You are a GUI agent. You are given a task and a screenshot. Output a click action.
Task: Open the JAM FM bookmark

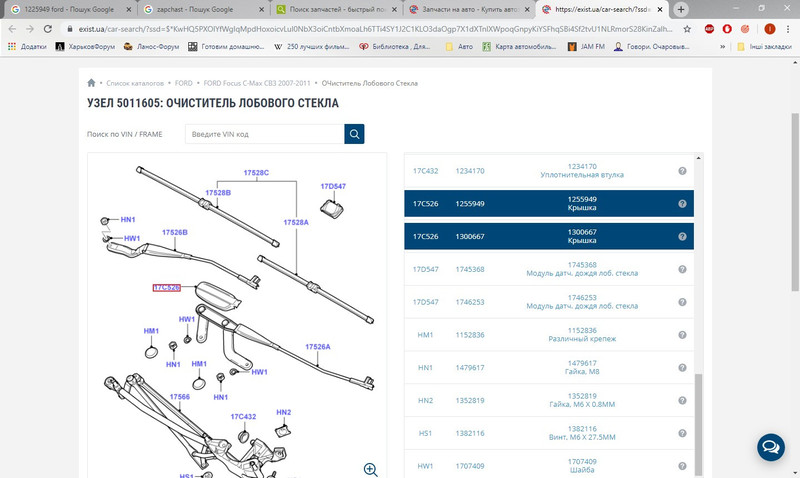point(586,46)
